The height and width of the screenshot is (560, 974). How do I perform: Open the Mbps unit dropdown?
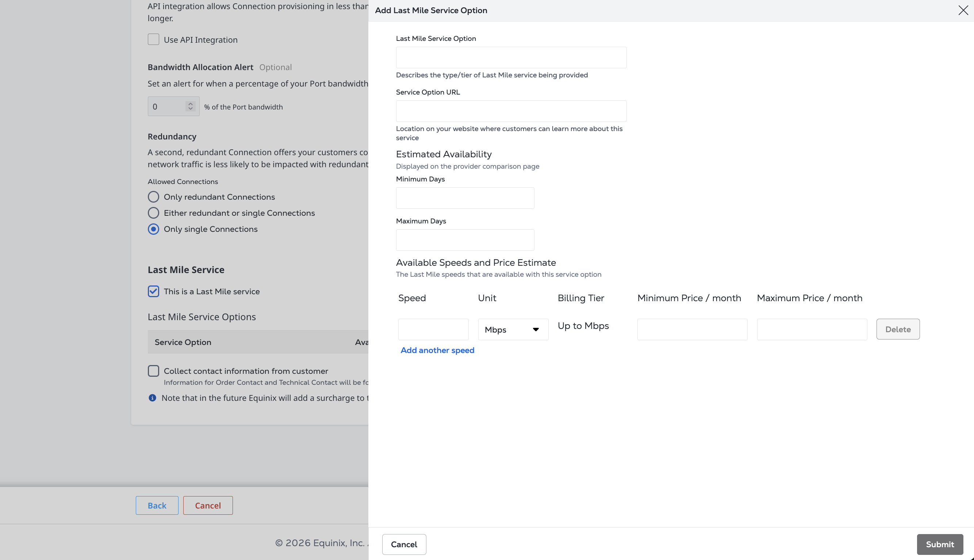tap(513, 329)
